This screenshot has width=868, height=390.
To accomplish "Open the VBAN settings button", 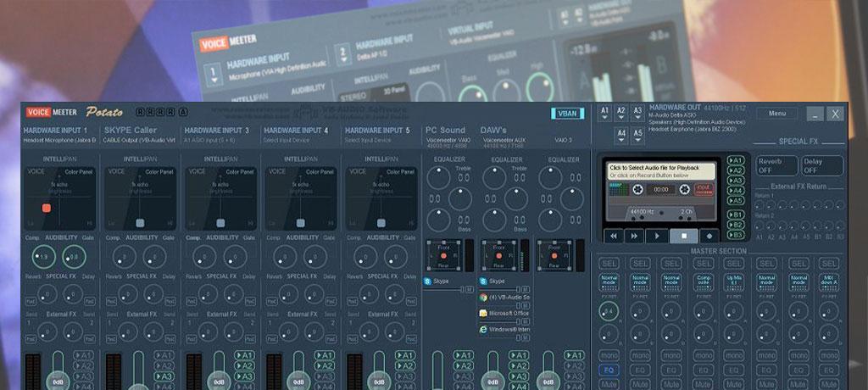I will click(x=567, y=113).
